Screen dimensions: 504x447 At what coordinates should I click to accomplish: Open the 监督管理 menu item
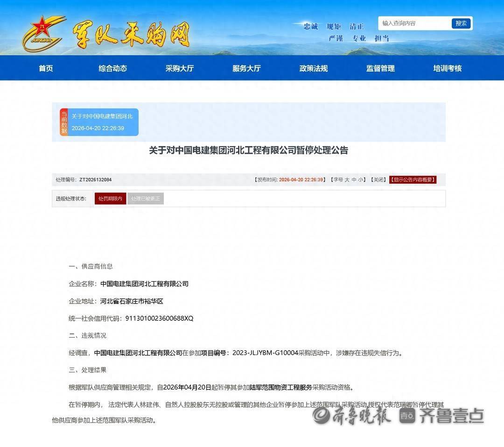[380, 68]
